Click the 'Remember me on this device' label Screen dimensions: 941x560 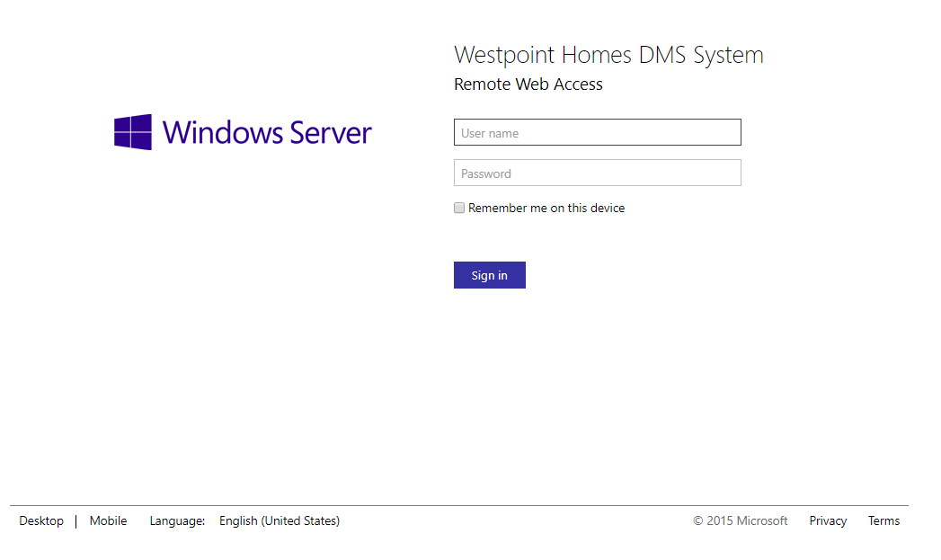pyautogui.click(x=546, y=208)
